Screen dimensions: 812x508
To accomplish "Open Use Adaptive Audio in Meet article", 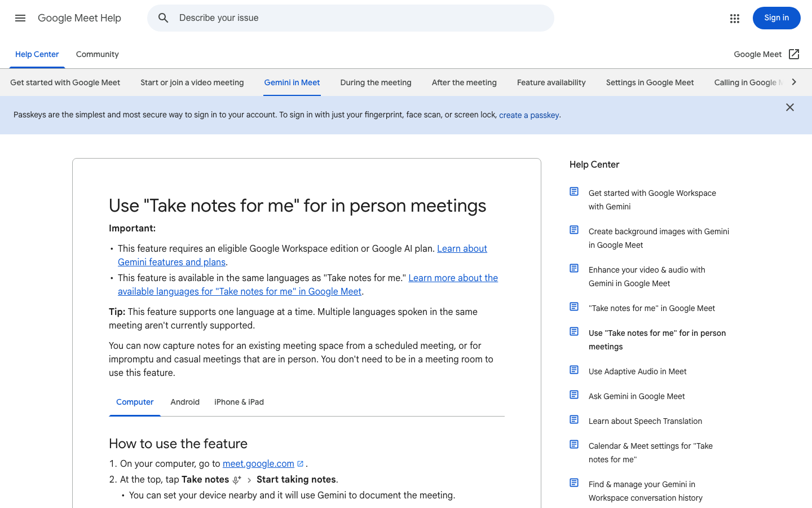I will (x=638, y=371).
